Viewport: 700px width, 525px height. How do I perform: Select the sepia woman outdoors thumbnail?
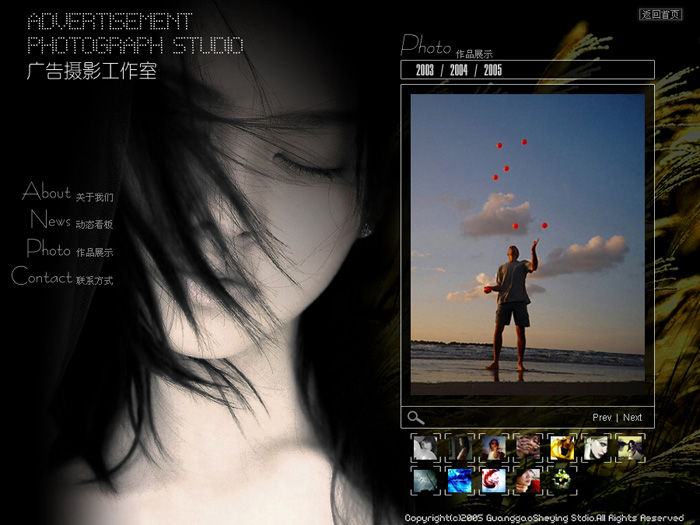630,448
